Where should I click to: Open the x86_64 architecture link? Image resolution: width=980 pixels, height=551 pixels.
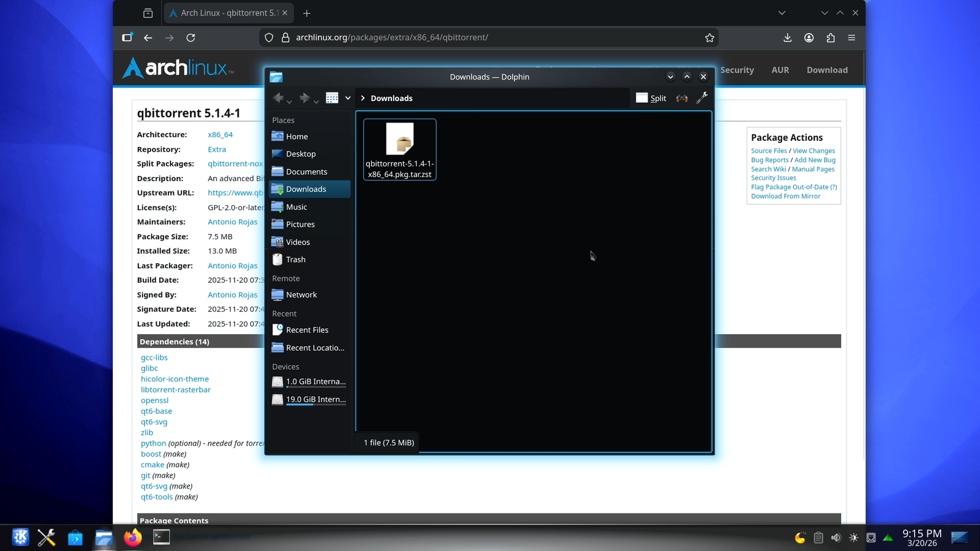pyautogui.click(x=220, y=135)
